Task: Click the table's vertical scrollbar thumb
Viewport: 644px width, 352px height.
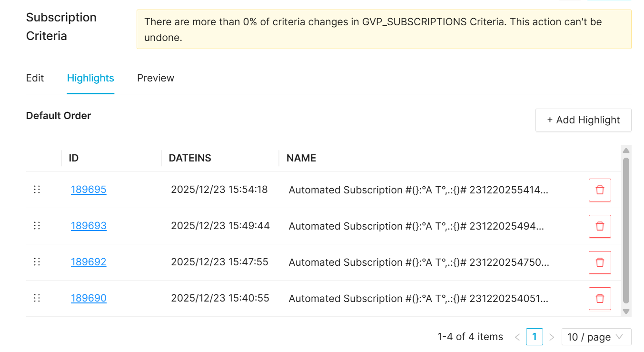Action: (626, 230)
